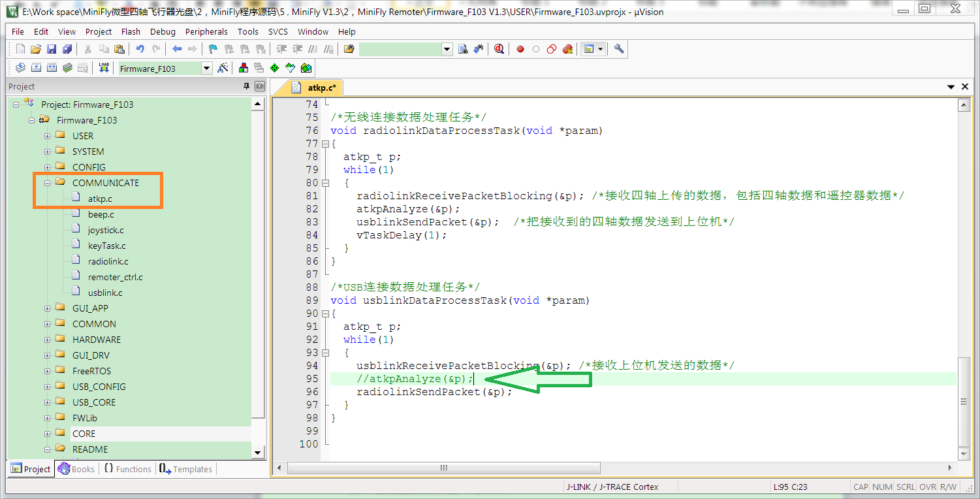Toggle a breakpoint with the red dot icon
The height and width of the screenshot is (499, 980).
coord(520,49)
